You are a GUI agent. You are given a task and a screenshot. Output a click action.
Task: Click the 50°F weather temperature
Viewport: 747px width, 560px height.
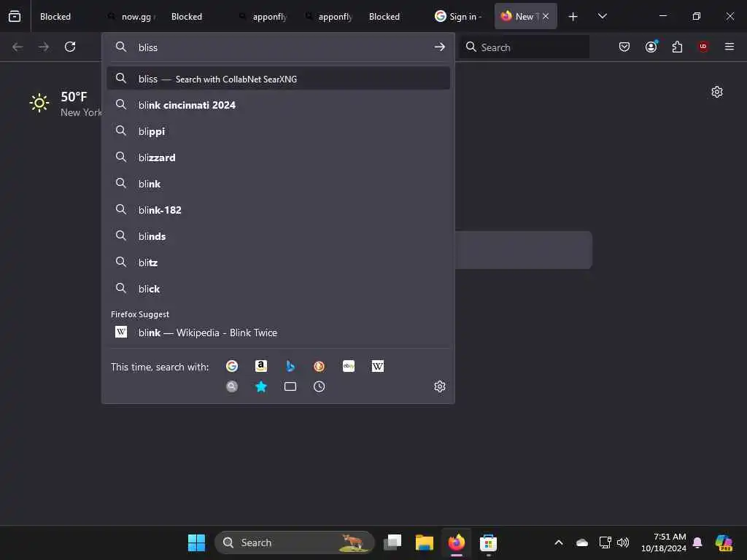(x=74, y=97)
